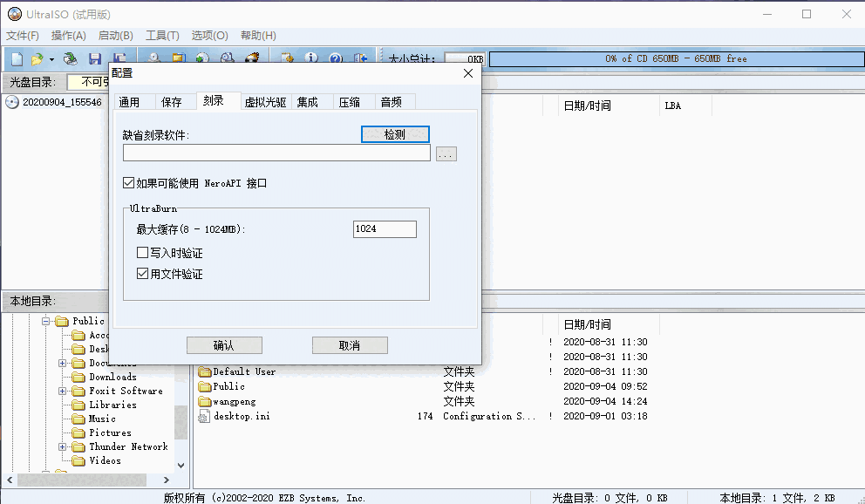Click the Save toolbar icon
The image size is (865, 504).
coord(94,58)
